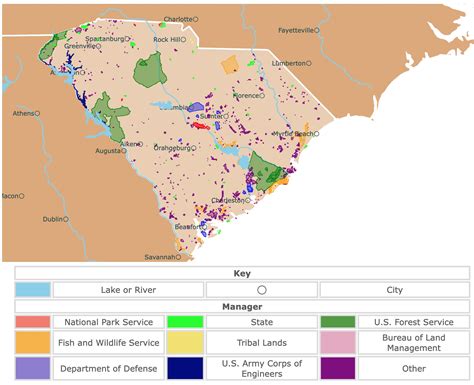Click the 'U.S. Forest Service' legend label
Image resolution: width=474 pixels, height=385 pixels.
(414, 322)
